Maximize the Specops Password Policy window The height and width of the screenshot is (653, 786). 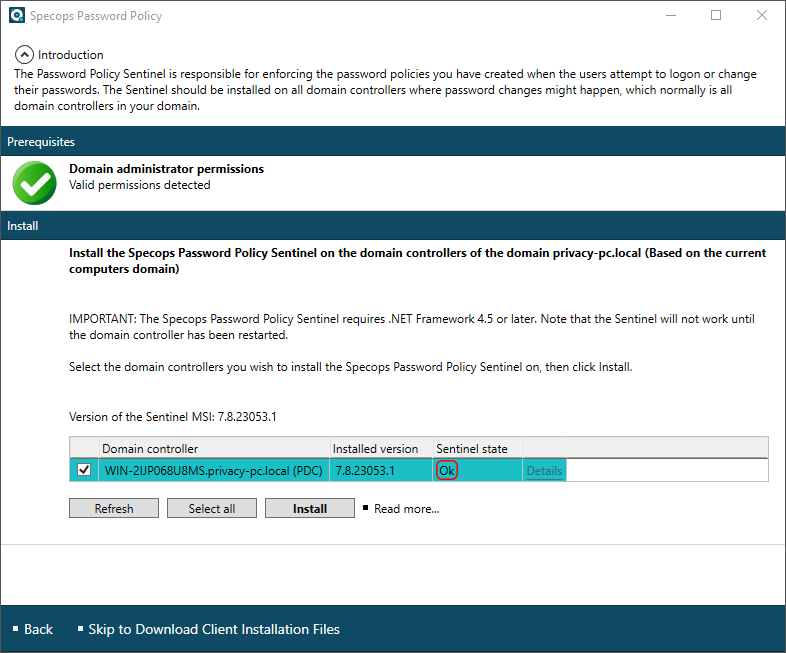(x=716, y=16)
